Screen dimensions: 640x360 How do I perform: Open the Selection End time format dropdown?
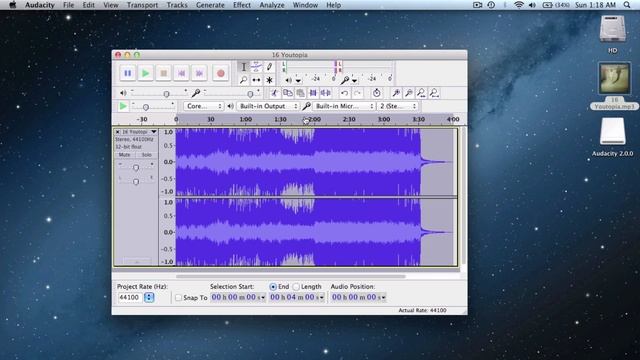click(322, 298)
